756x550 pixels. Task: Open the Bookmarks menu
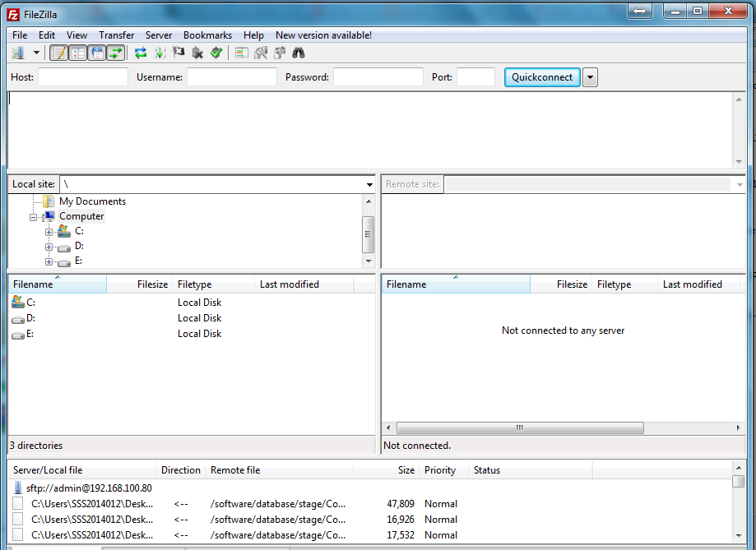coord(207,35)
